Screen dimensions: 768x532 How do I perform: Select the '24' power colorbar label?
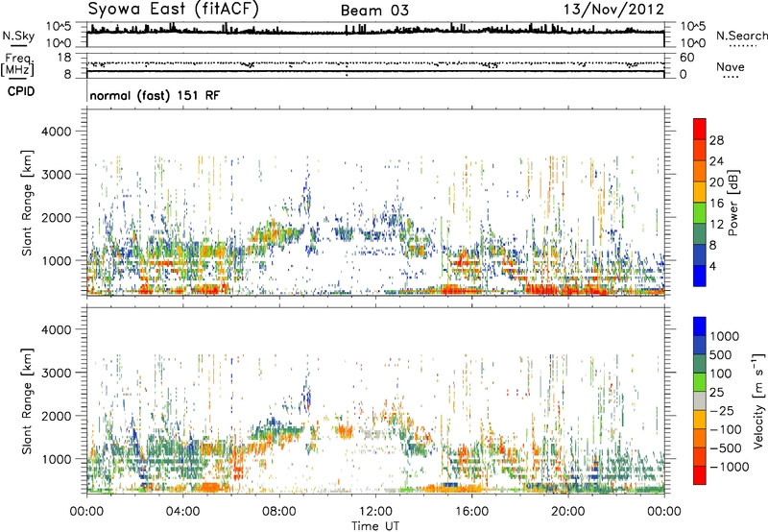[x=716, y=161]
